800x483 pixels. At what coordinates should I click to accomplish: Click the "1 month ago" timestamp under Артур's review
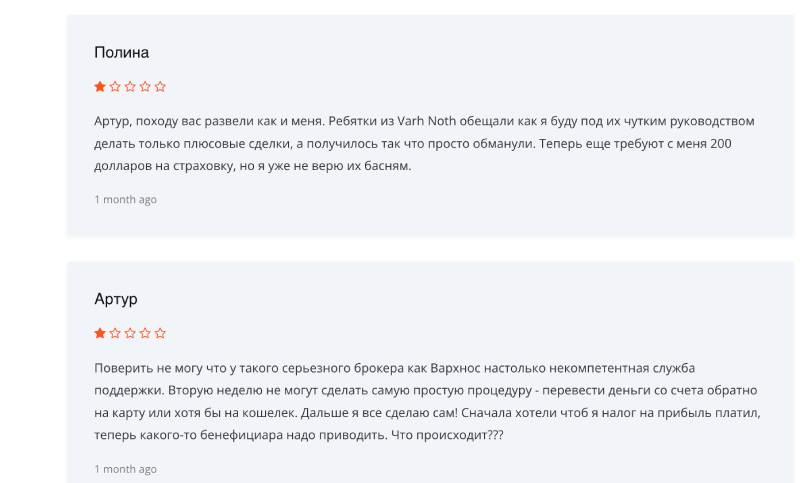(125, 469)
